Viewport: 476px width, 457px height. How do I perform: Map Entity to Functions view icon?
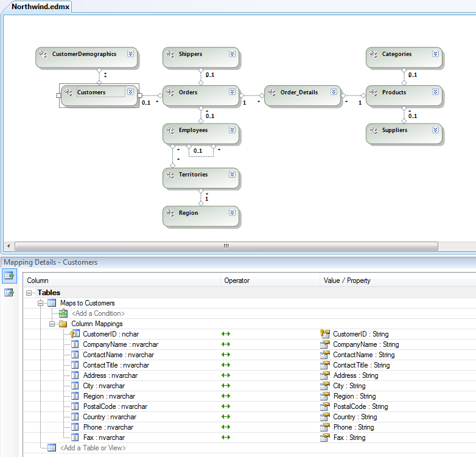(x=9, y=293)
